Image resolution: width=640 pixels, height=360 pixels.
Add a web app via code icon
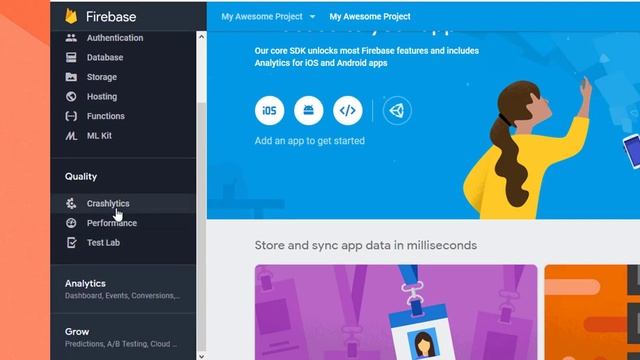tap(348, 110)
